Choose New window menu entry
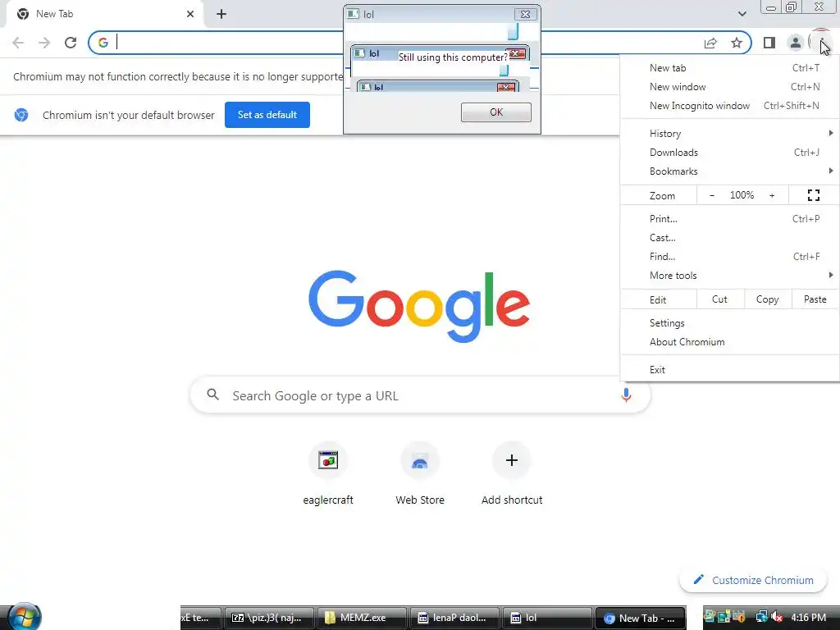This screenshot has height=630, width=840. 729,87
